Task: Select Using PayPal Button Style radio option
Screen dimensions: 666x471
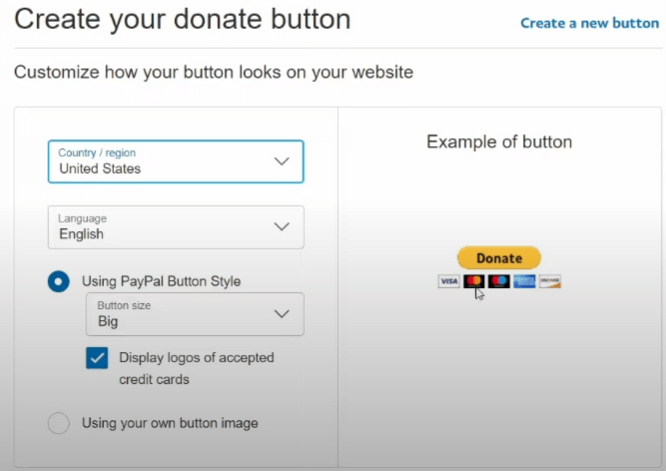Action: click(59, 282)
